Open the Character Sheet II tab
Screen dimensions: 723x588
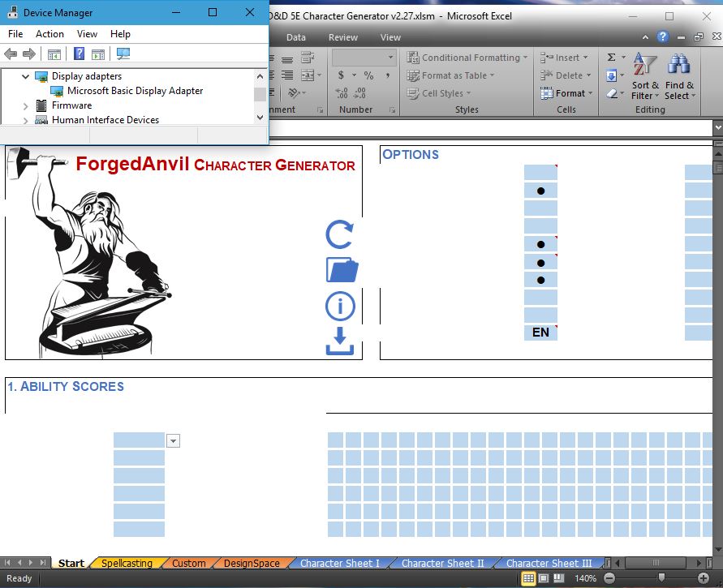[x=443, y=563]
